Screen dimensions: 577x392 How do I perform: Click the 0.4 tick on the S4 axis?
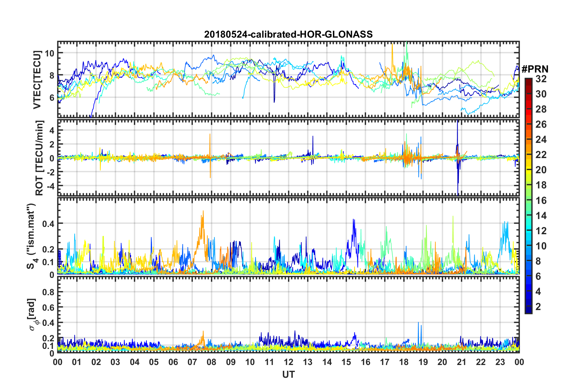48,224
